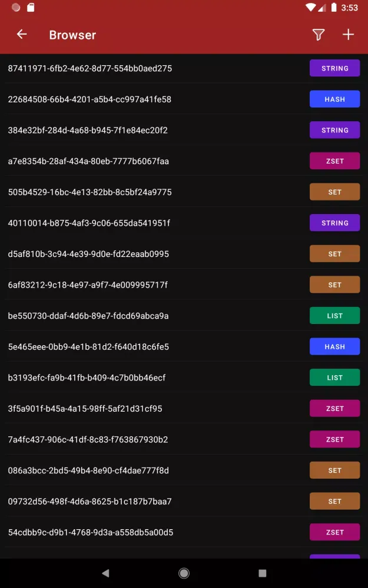Tap the LIST badge for key be550730

pos(334,316)
